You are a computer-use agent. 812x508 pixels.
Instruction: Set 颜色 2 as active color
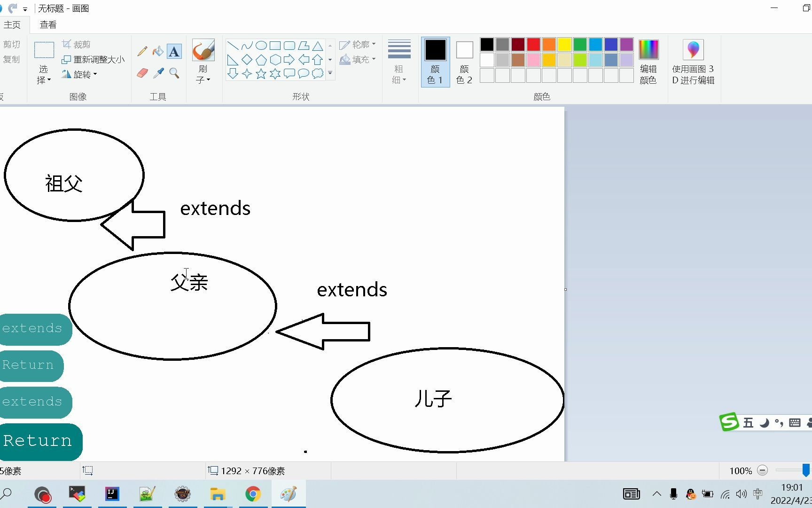point(464,61)
